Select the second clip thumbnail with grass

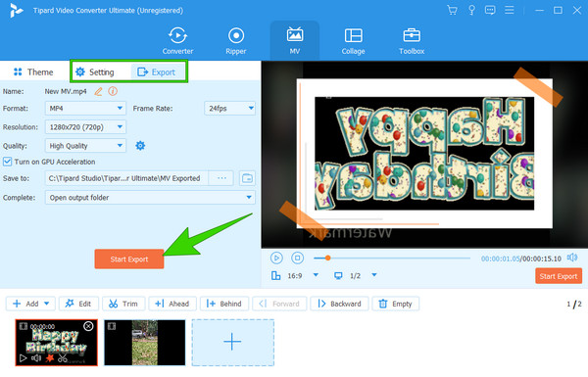(x=145, y=343)
